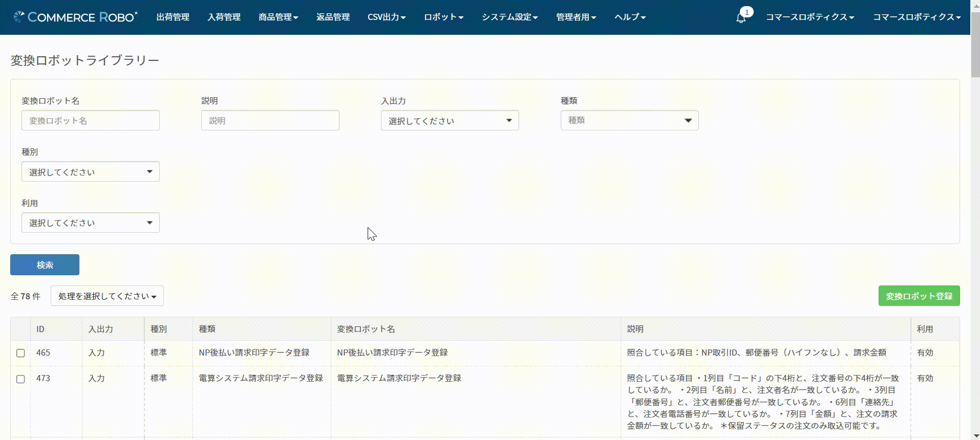Viewport: 980px width, 440px height.
Task: Click the ID cell 465
Action: (43, 353)
